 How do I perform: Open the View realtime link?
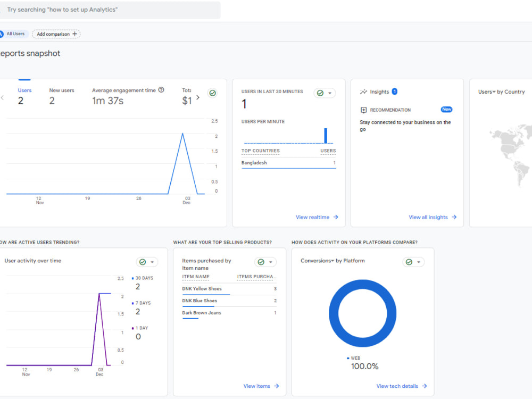pyautogui.click(x=317, y=217)
